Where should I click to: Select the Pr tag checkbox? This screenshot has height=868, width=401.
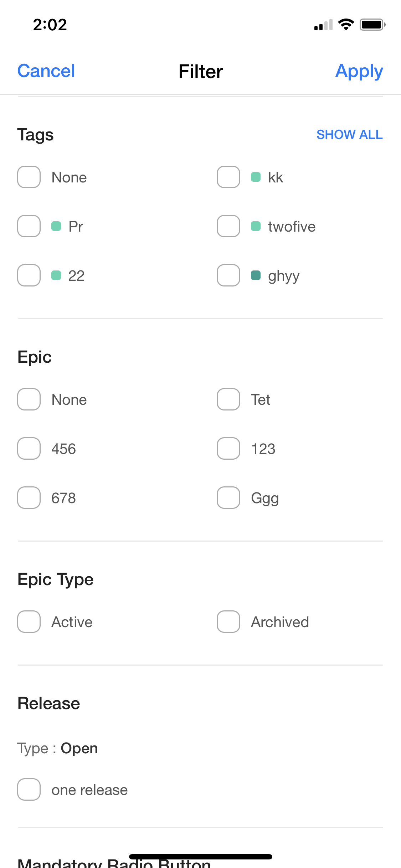(29, 226)
